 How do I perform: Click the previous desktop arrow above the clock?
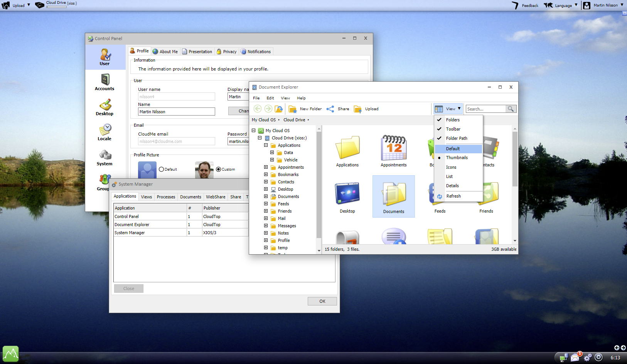617,348
